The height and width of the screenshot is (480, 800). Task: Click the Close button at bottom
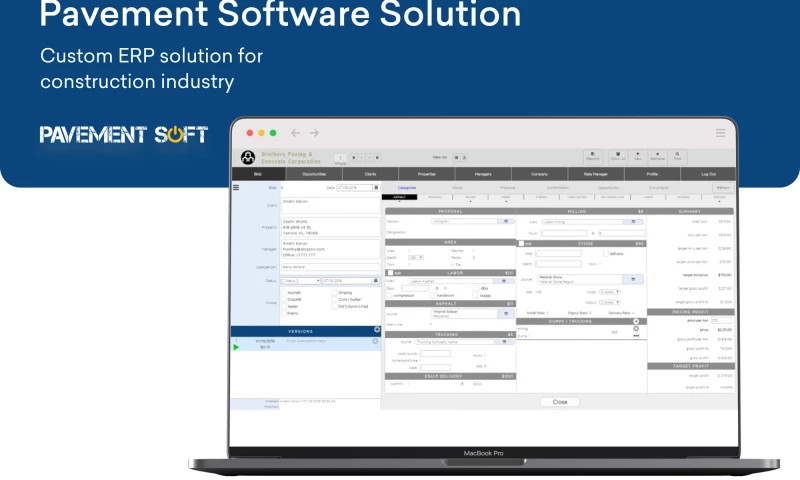560,402
